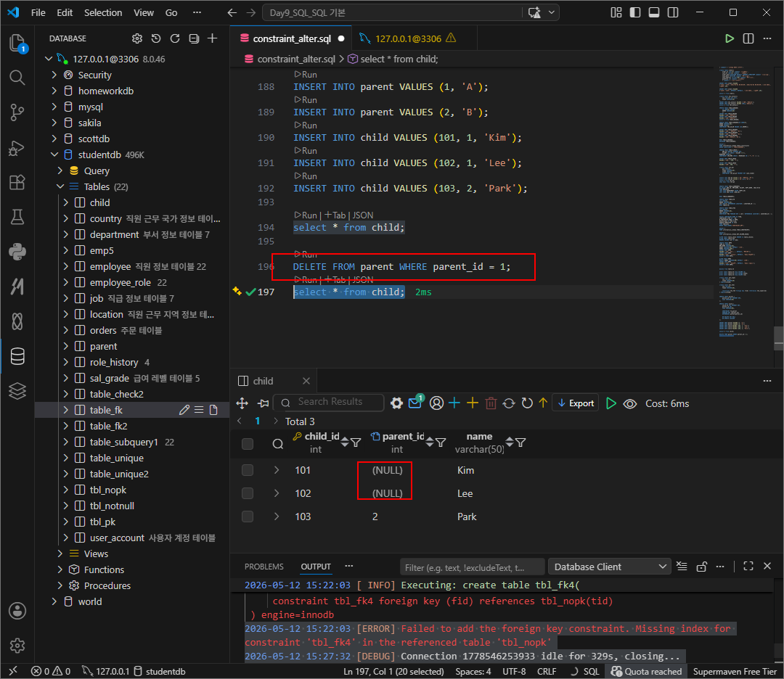This screenshot has height=679, width=784.
Task: Open the Extensions view
Action: (x=17, y=182)
